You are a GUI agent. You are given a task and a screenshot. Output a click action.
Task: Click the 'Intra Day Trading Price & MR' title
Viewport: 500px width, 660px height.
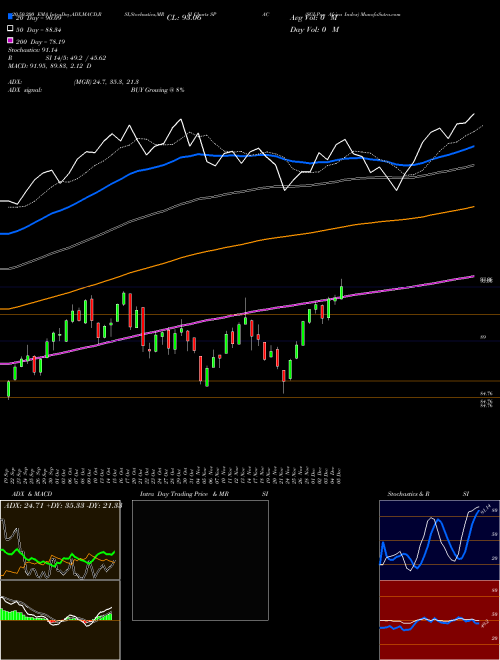pyautogui.click(x=184, y=494)
